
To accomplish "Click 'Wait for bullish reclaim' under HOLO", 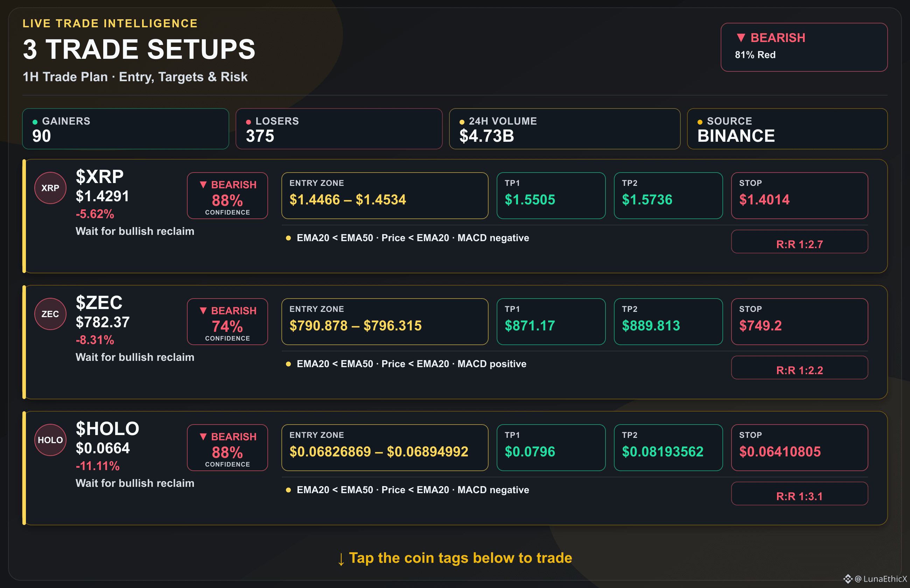I will (135, 483).
